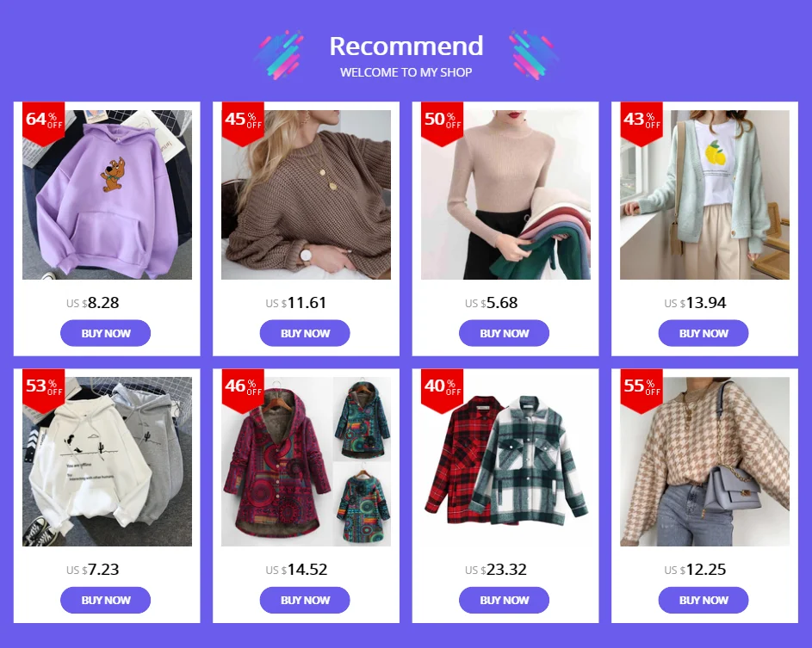
Task: Open the purple dog hoodie photo
Action: [107, 194]
